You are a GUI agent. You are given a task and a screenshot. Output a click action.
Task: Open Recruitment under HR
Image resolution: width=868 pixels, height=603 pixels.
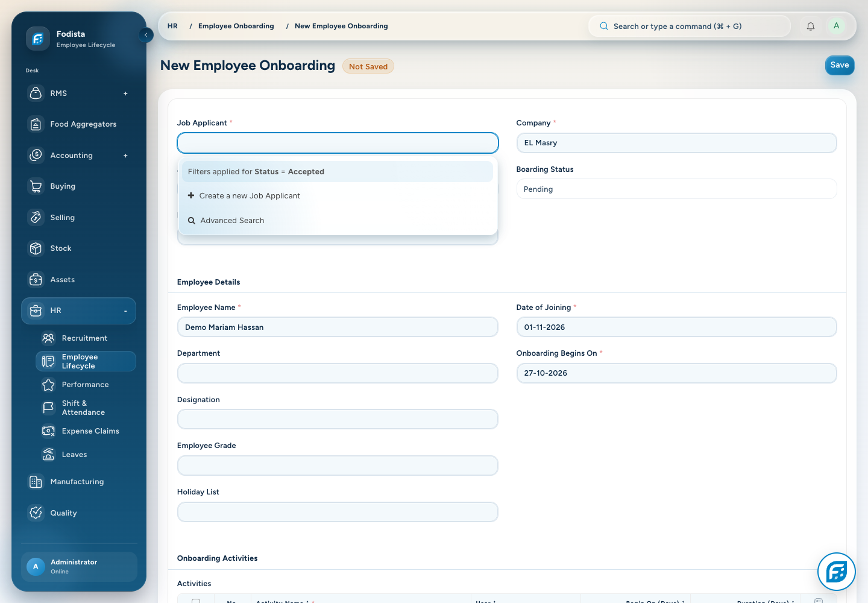click(x=84, y=338)
